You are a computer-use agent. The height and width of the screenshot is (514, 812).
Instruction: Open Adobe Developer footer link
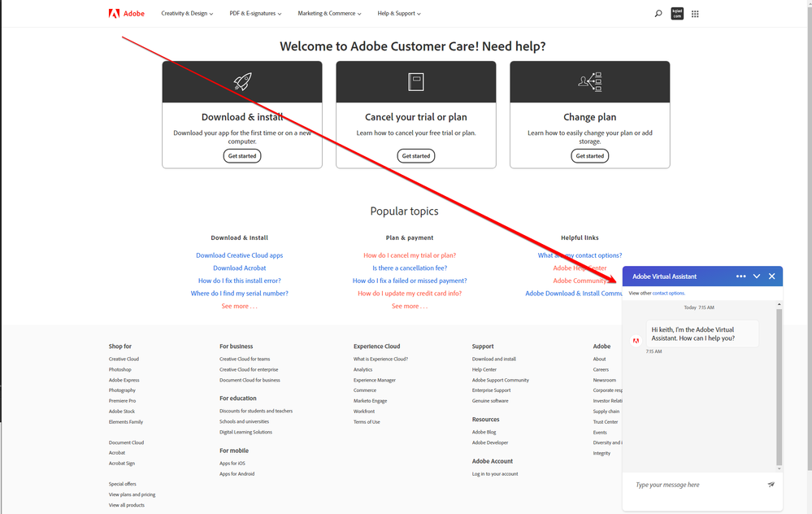point(490,442)
